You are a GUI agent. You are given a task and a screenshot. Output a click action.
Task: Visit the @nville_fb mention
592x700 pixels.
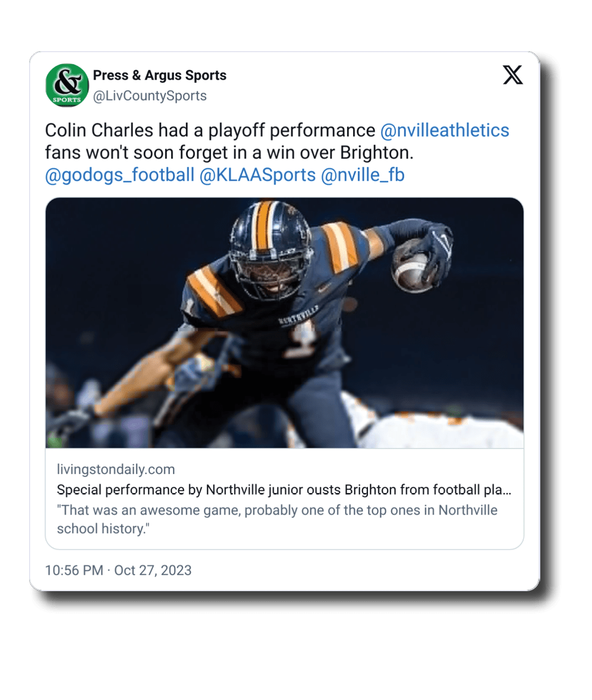[x=363, y=175]
